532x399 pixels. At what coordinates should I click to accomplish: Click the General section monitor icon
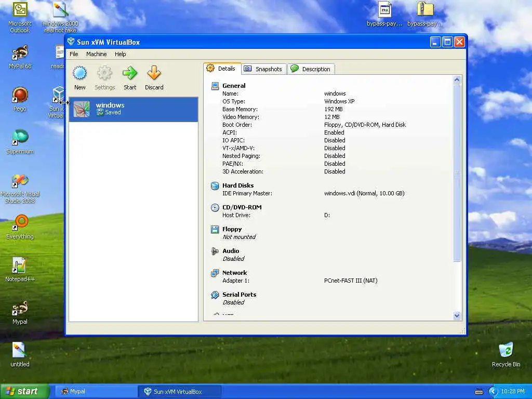pyautogui.click(x=215, y=86)
